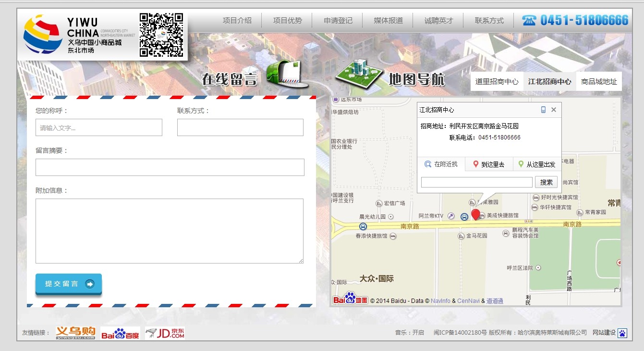Open the Baidu 百度 footer link logo
Image resolution: width=644 pixels, height=351 pixels.
point(120,333)
